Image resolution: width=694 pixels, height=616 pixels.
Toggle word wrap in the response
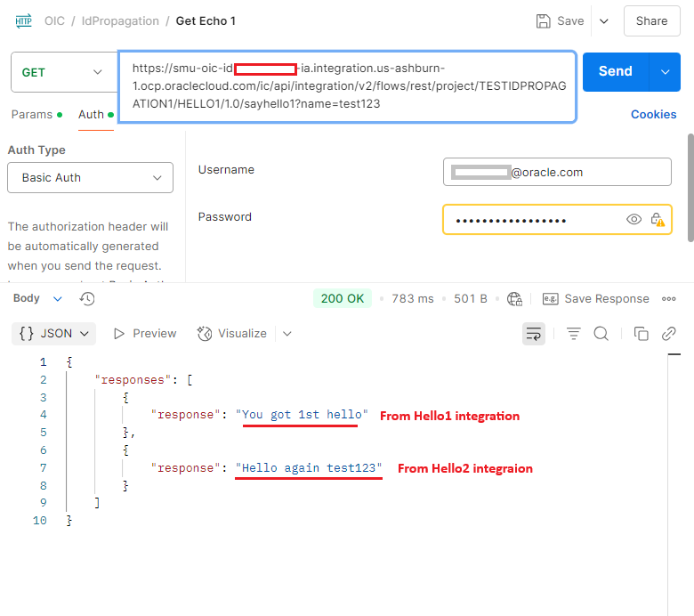tap(534, 334)
